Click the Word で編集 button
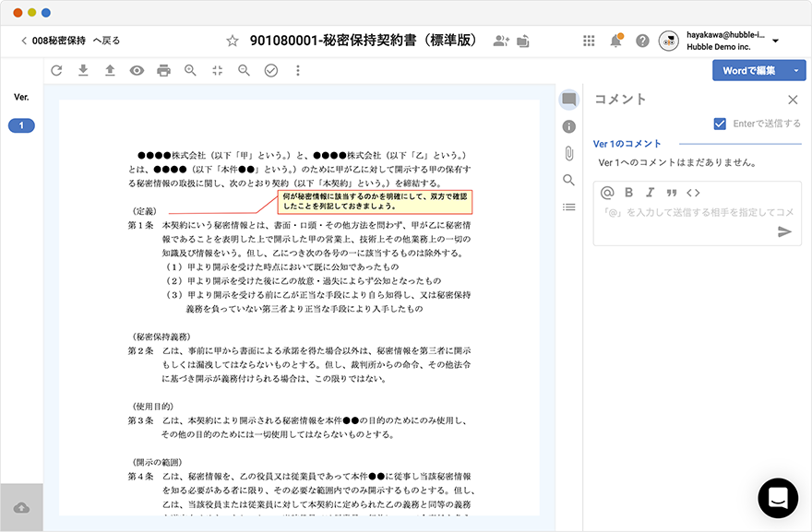This screenshot has height=532, width=812. click(749, 70)
